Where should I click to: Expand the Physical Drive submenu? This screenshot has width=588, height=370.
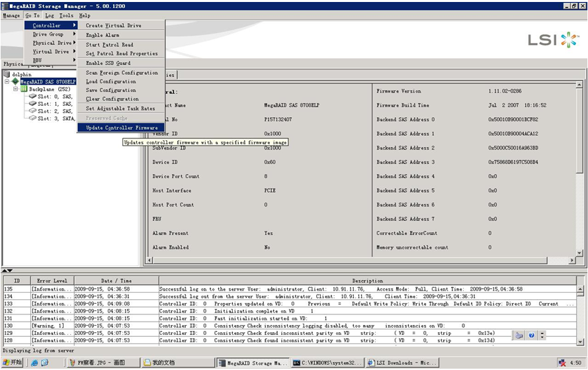53,43
